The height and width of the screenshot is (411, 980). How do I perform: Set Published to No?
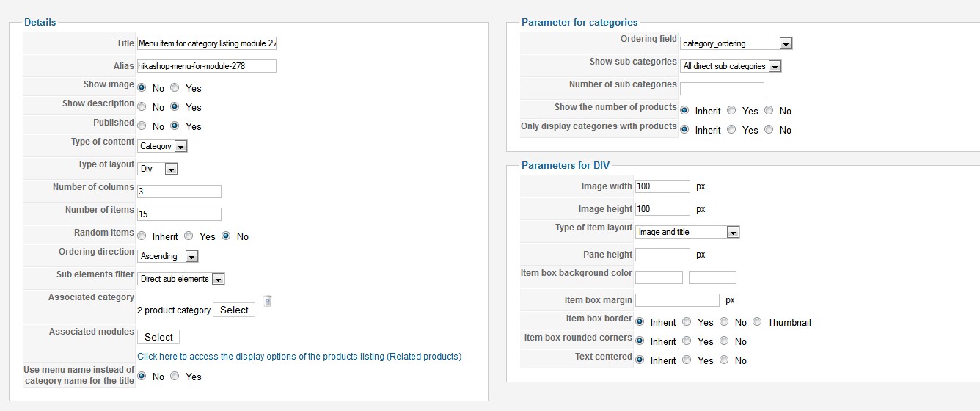[142, 126]
